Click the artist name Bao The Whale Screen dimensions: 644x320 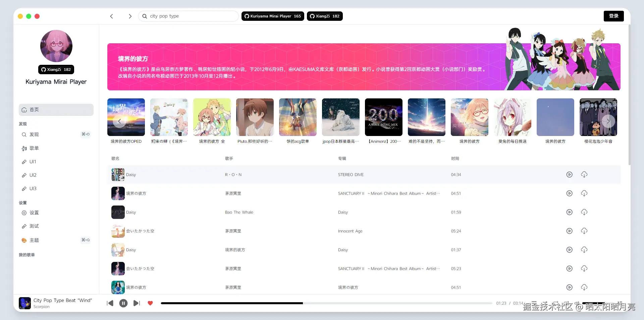[x=239, y=212]
